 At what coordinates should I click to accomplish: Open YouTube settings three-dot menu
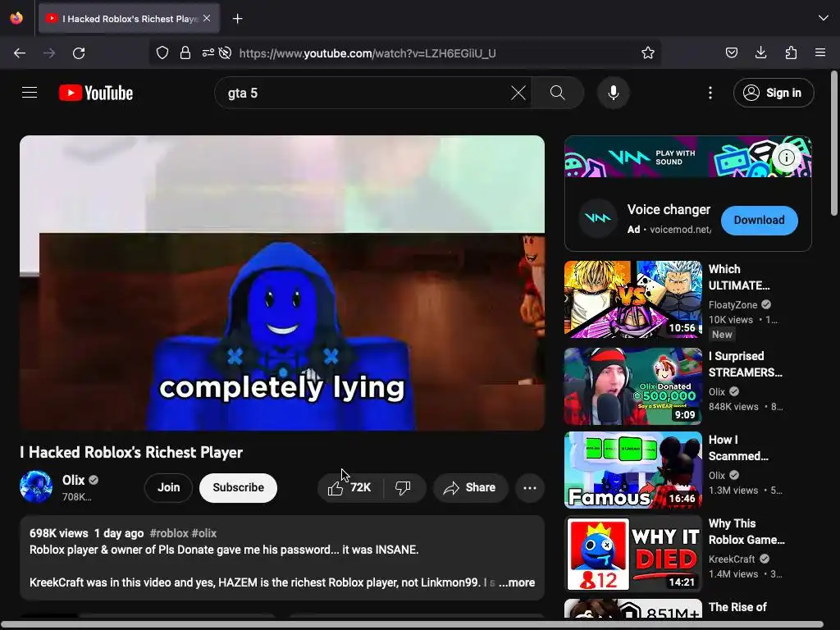tap(710, 93)
